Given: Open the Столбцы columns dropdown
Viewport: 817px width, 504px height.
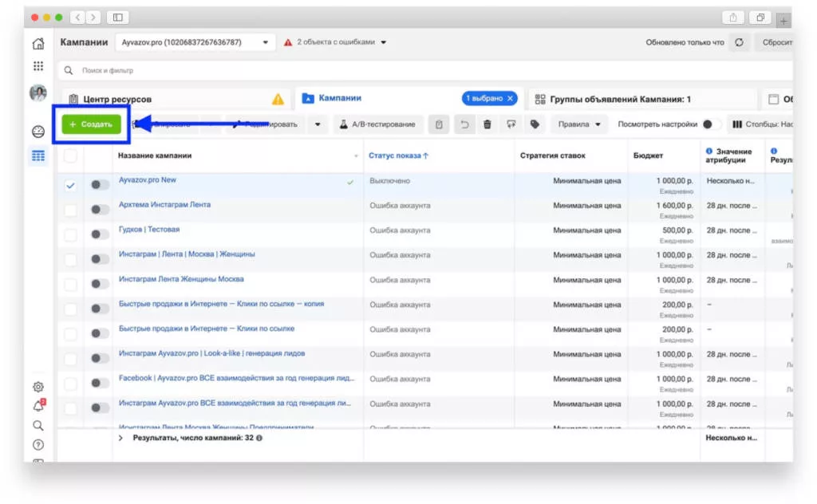Looking at the screenshot, I should pyautogui.click(x=761, y=124).
